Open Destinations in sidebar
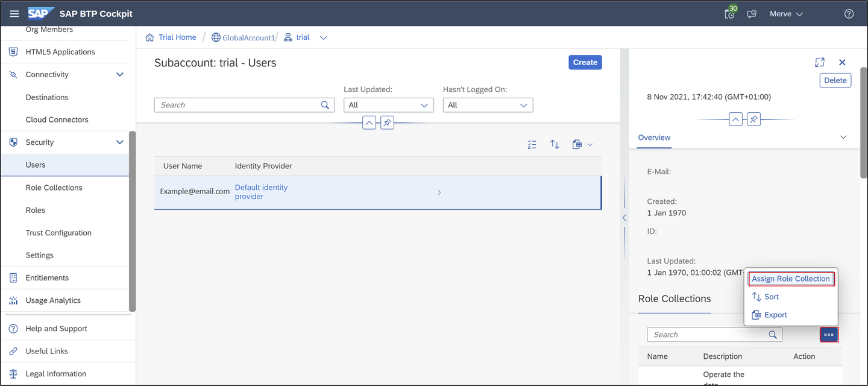Viewport: 868px width, 386px height. [x=47, y=97]
